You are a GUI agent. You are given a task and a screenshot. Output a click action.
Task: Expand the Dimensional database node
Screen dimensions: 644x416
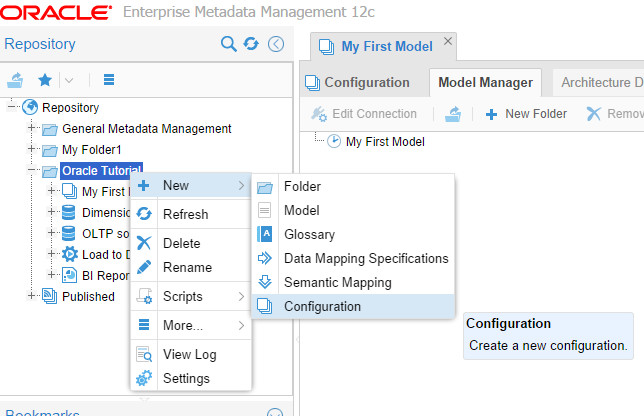click(x=51, y=211)
